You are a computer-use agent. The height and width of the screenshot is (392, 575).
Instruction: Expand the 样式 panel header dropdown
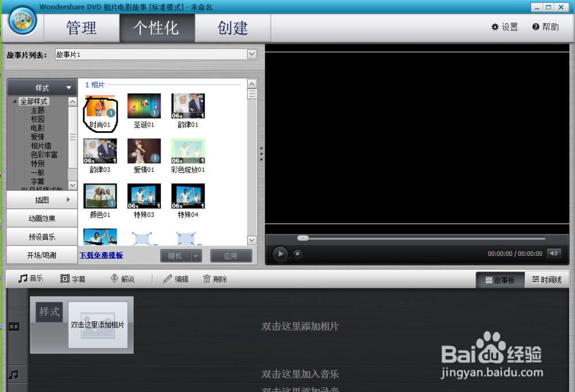coord(42,87)
